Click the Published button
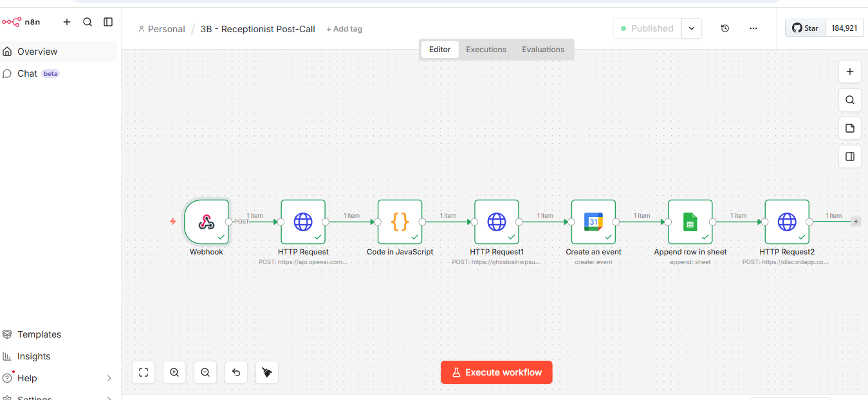Viewport: 868px width, 400px height. coord(647,28)
